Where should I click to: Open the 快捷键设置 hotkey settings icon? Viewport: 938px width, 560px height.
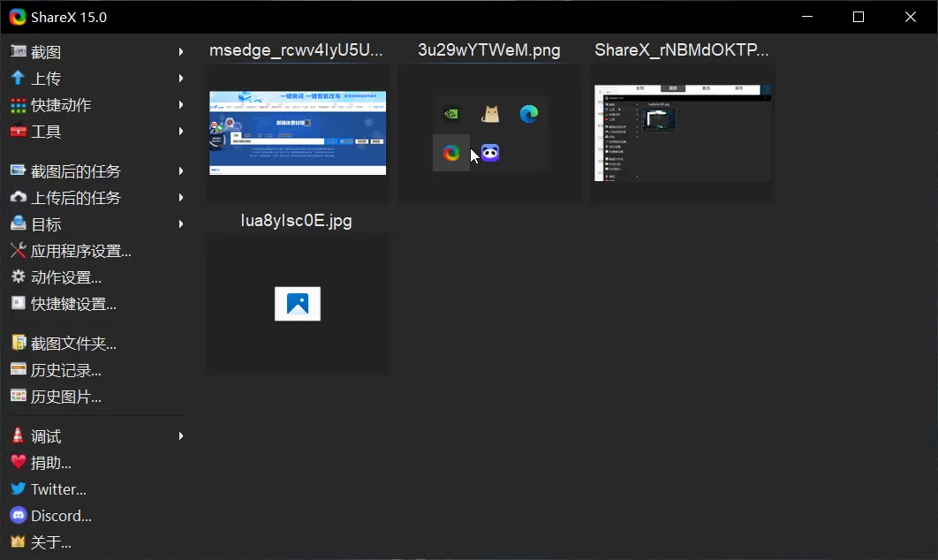click(x=19, y=303)
